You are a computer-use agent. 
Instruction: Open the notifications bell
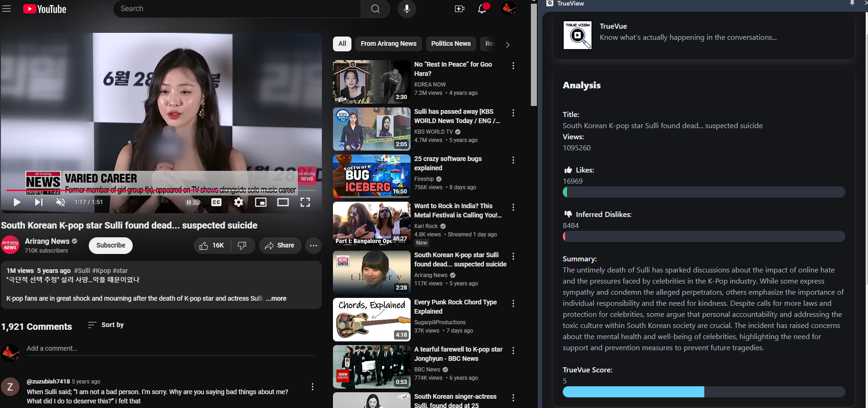pyautogui.click(x=482, y=9)
